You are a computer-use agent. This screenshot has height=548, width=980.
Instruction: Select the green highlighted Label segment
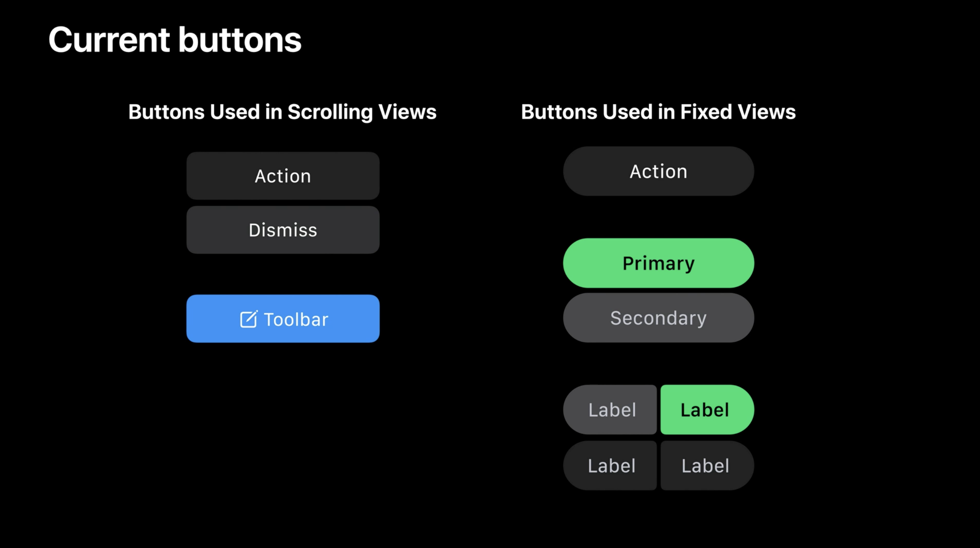(706, 410)
